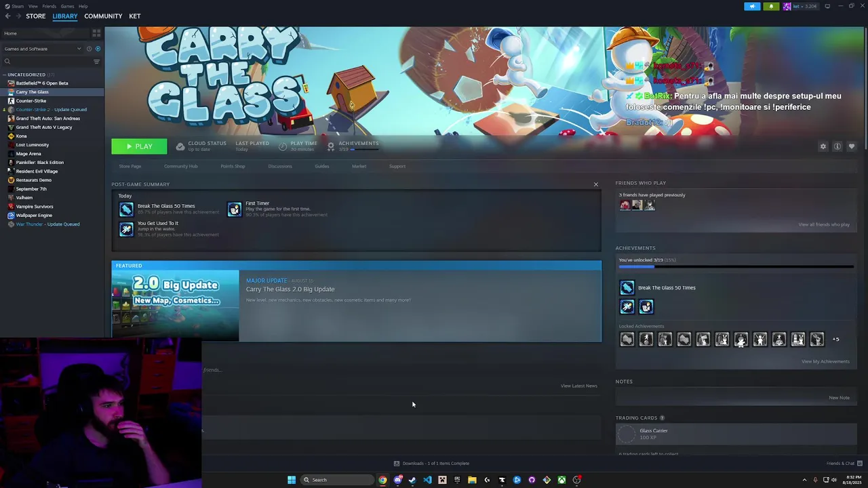Select Counter-Strike 2 in library
This screenshot has height=488, width=868.
point(51,110)
